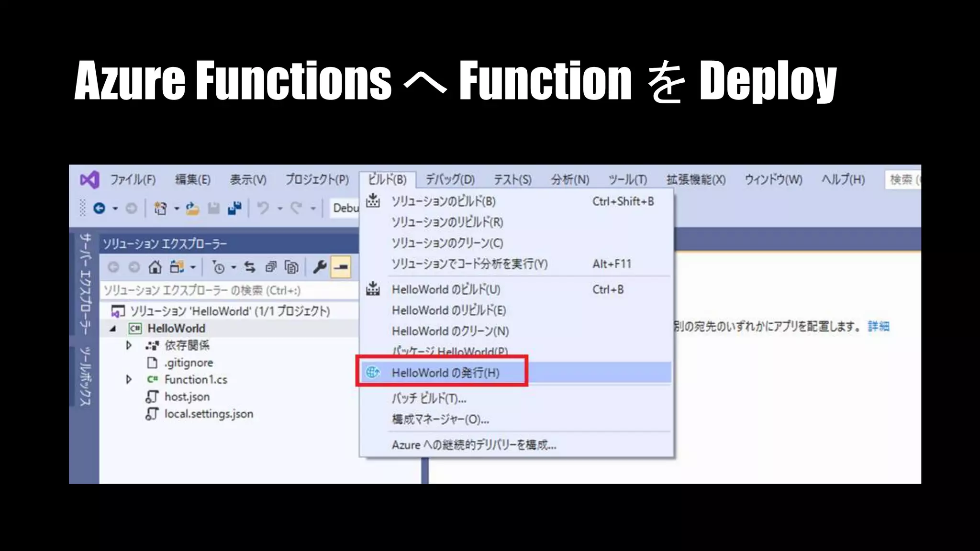Screen dimensions: 980x551
Task: Open the ヘルプ(H) menu
Action: 843,180
